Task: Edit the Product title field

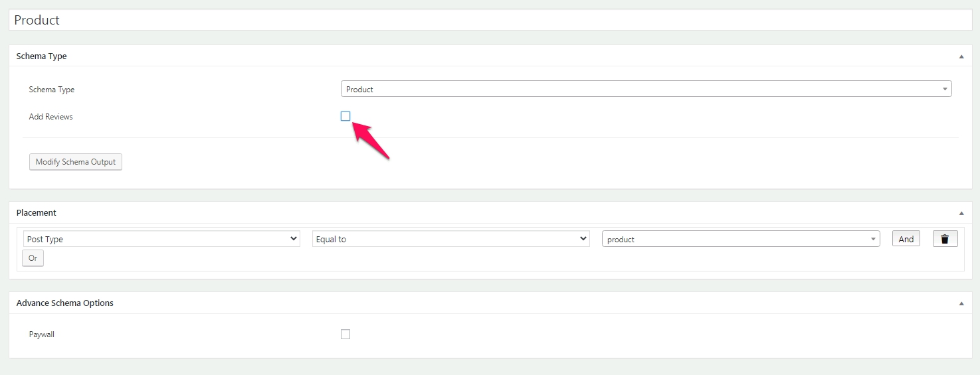Action: [490, 20]
